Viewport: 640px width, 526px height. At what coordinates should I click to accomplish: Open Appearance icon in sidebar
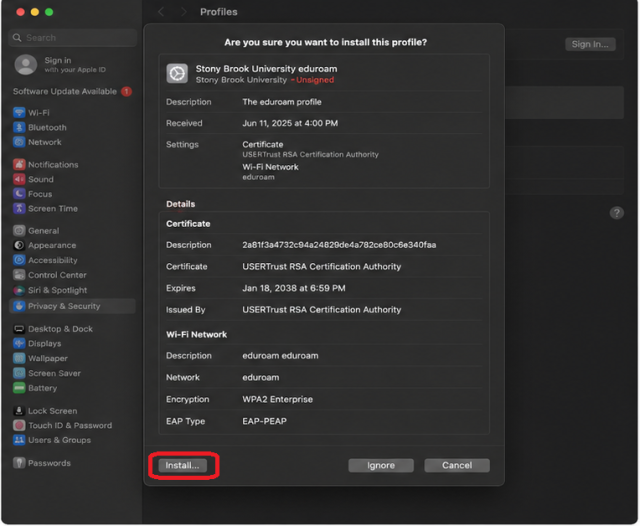[x=19, y=245]
